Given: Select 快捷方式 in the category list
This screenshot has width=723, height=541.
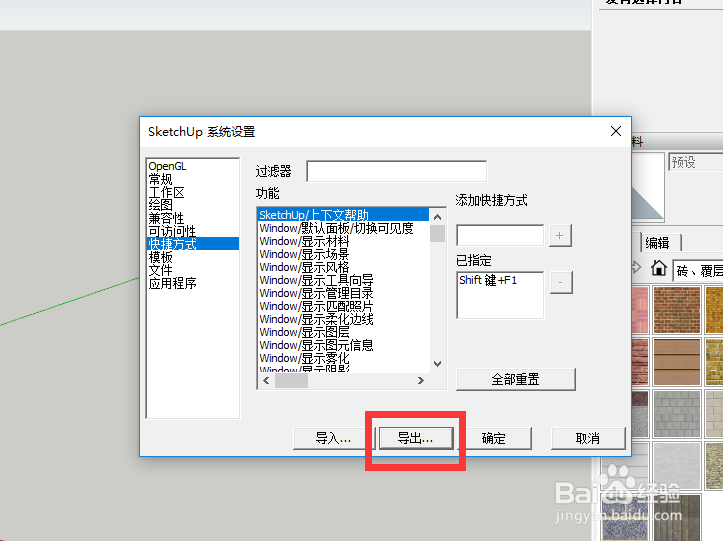Looking at the screenshot, I should tap(193, 244).
